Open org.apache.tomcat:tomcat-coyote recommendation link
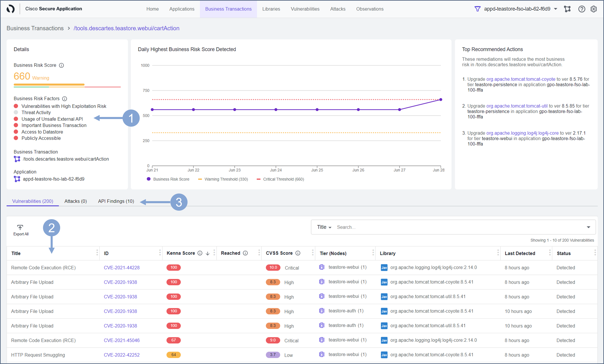Screen dimensions: 604x364 point(521,79)
